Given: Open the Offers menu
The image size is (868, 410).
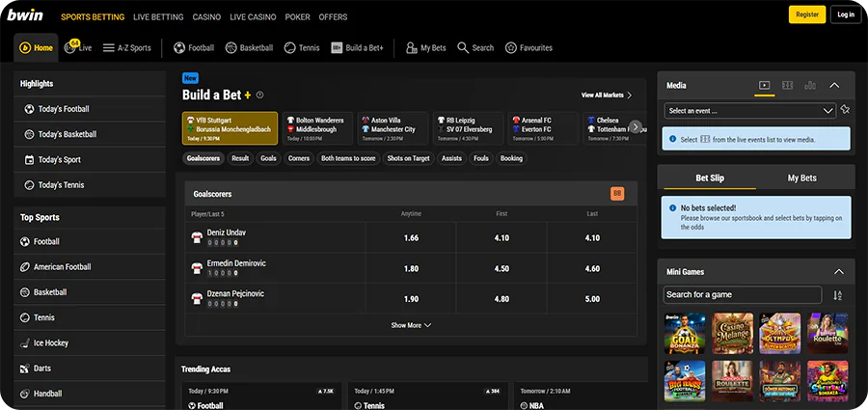Looking at the screenshot, I should coord(333,17).
